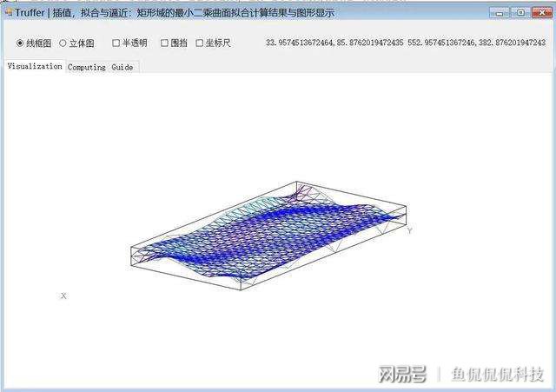Open the Guide tab

122,67
